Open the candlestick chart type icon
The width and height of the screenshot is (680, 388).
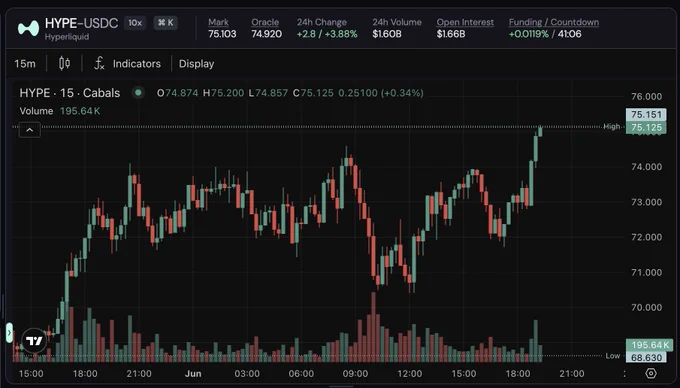tap(64, 63)
